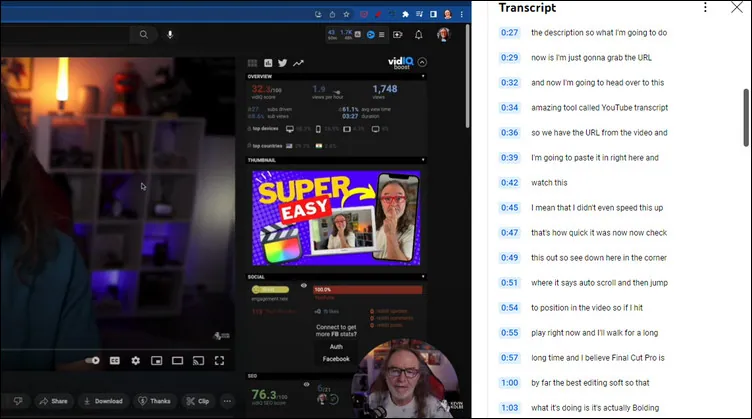The image size is (752, 419).
Task: Select line 'to position in the video so if I hit'
Action: [587, 308]
